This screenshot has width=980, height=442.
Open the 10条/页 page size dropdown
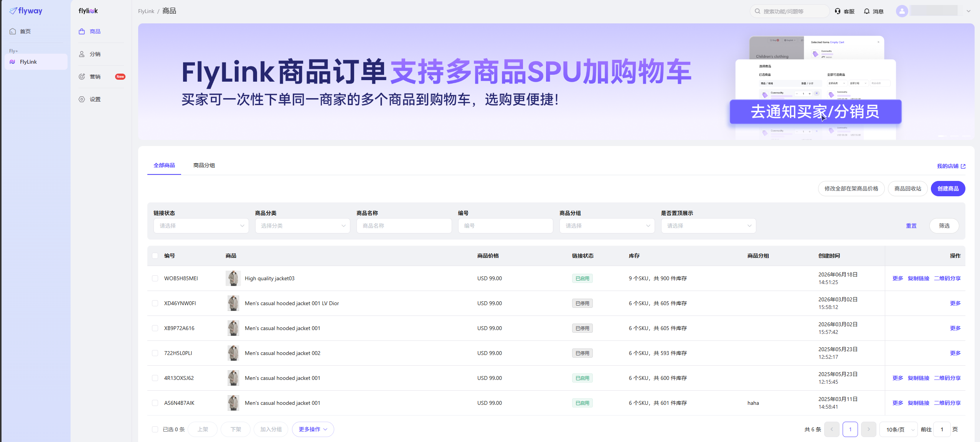(899, 429)
